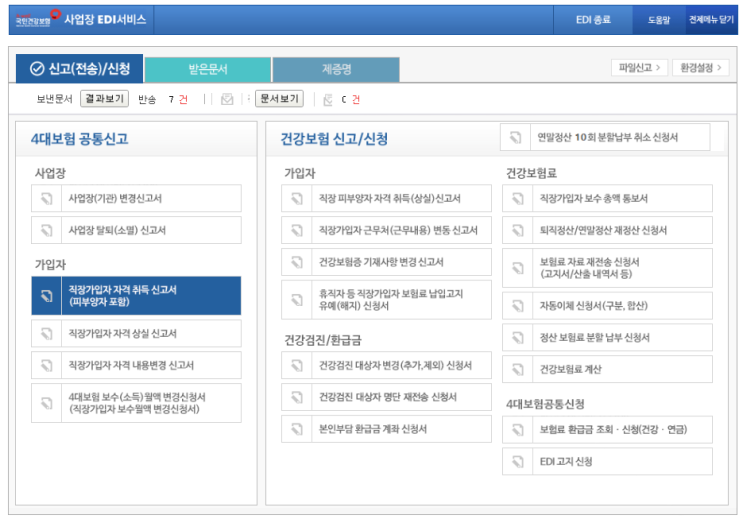Click the 결과보기 button
Screen dimensions: 743x519
[x=104, y=99]
